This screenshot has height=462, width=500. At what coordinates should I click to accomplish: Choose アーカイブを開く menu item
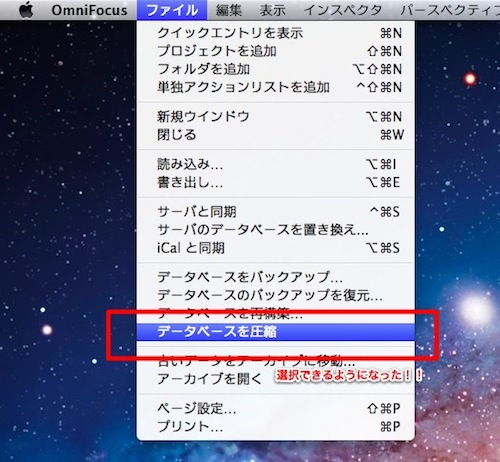coord(276,379)
